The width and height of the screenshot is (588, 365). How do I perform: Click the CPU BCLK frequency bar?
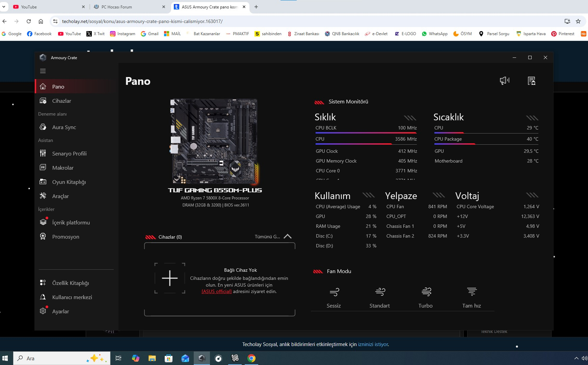[366, 133]
